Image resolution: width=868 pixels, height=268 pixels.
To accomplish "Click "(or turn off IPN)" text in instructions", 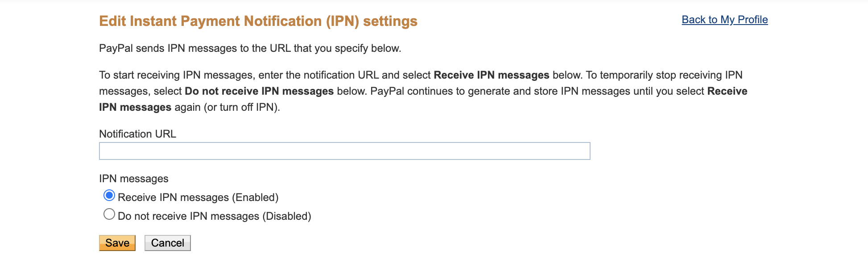I will click(x=242, y=107).
